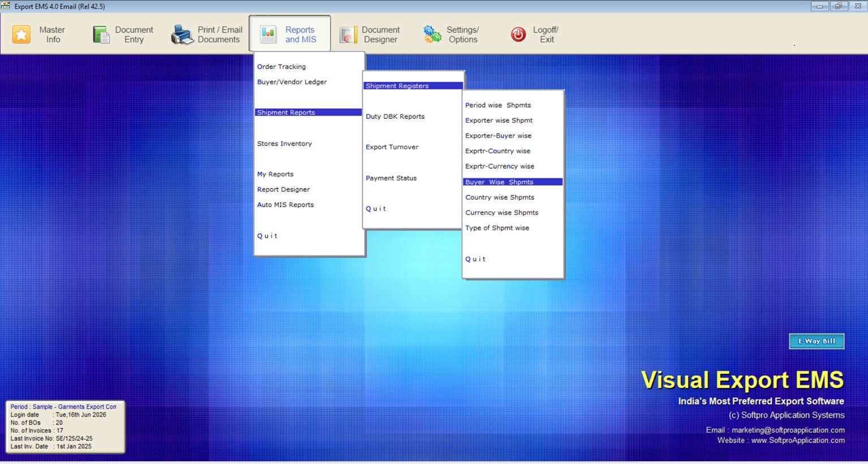The width and height of the screenshot is (868, 464).
Task: Open Exprtr-Country wise report
Action: tap(498, 151)
